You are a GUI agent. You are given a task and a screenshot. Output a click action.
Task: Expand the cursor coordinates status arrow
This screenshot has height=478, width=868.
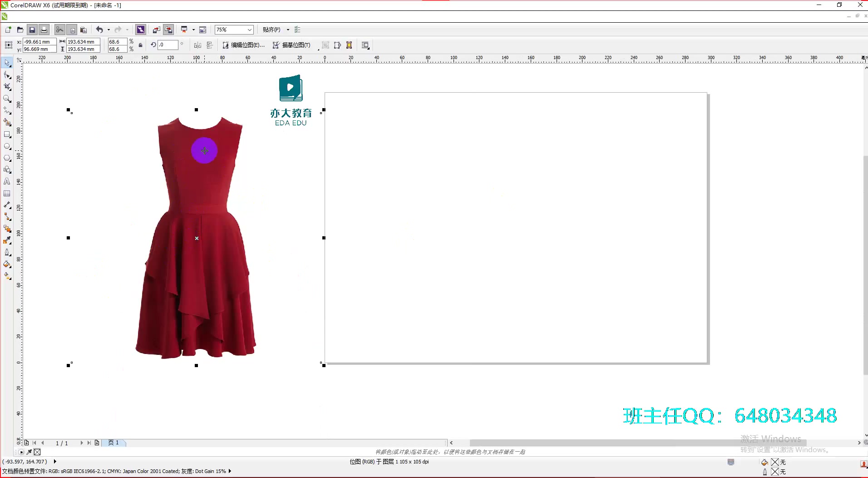click(x=55, y=462)
